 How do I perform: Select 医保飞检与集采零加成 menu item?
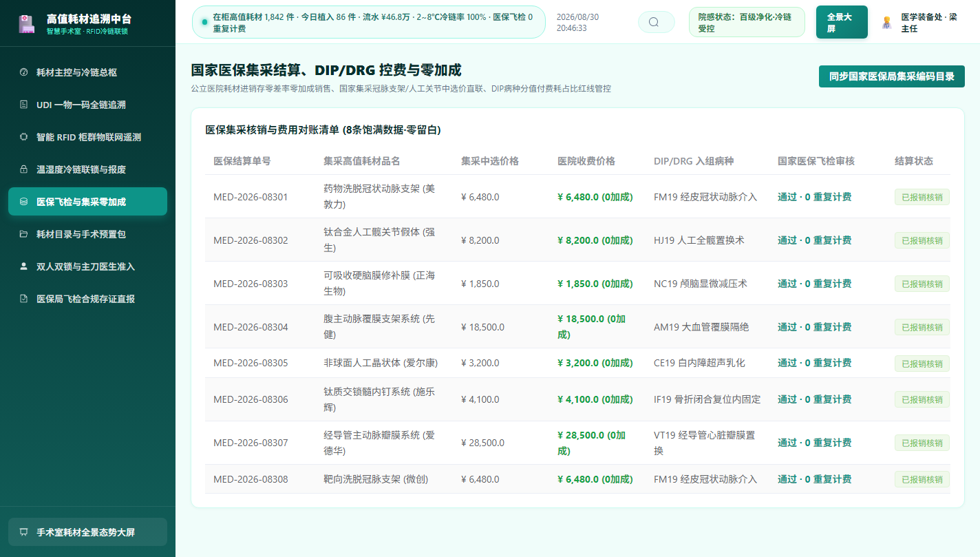click(x=87, y=202)
